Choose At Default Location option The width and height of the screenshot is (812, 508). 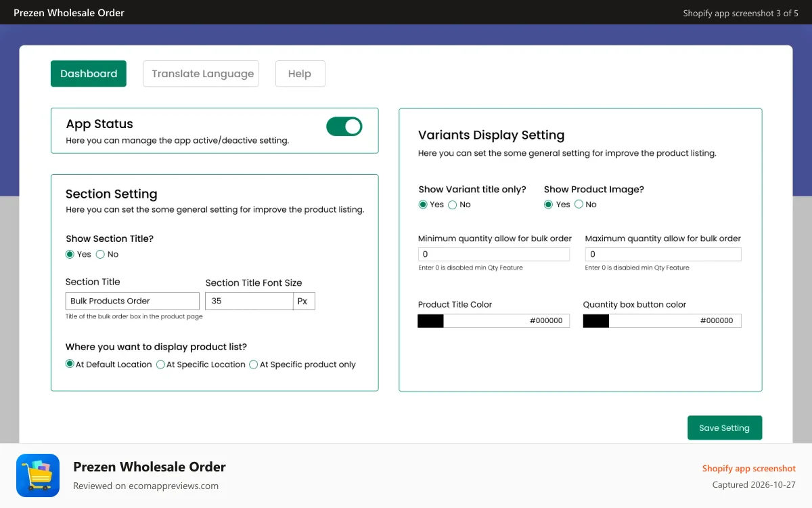(70, 364)
